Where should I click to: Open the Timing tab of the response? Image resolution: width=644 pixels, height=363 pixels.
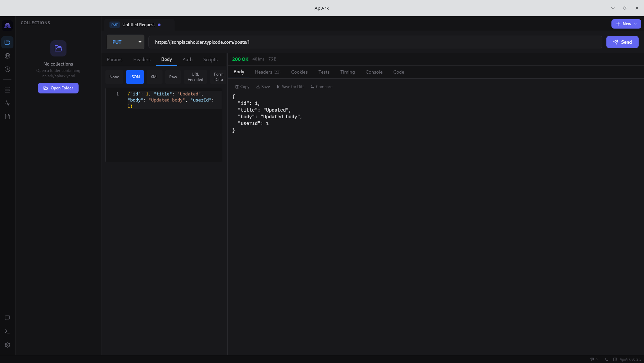coord(347,72)
